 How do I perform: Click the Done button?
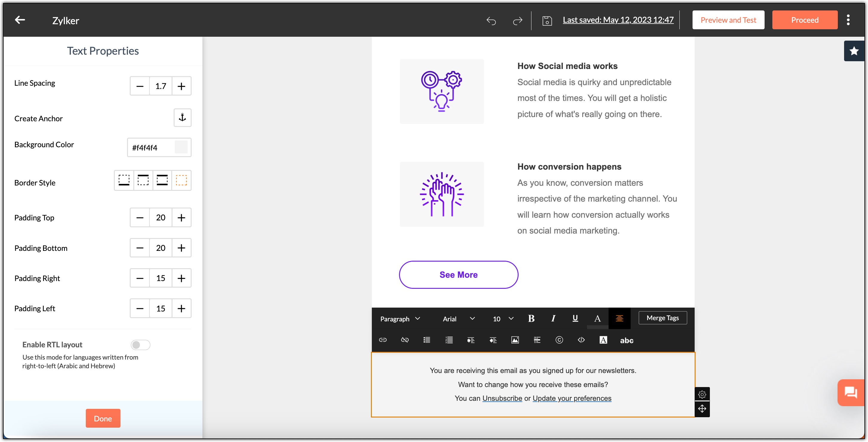coord(103,418)
